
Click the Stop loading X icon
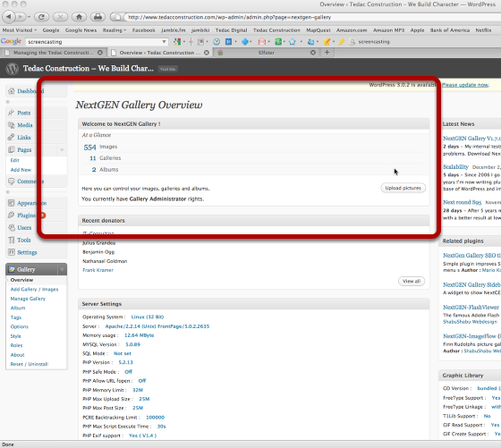61,17
